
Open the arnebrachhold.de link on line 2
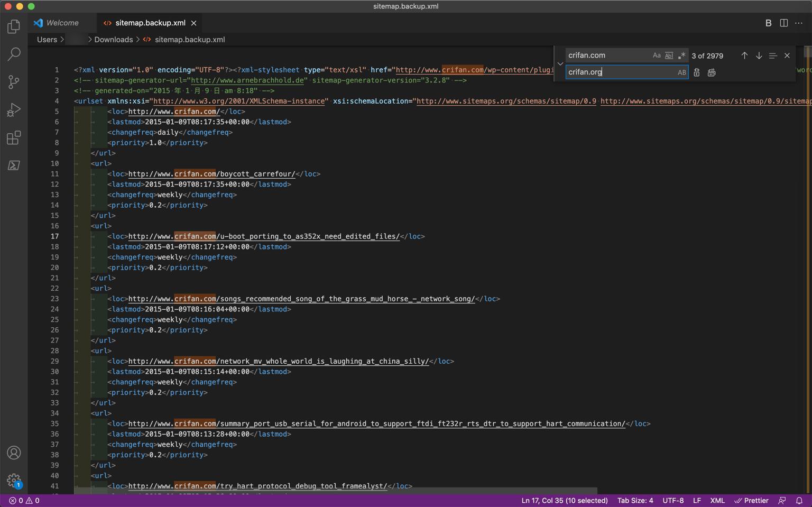click(247, 80)
